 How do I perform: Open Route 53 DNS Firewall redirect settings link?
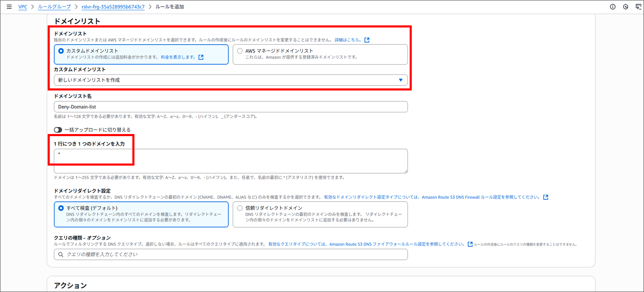(x=432, y=197)
